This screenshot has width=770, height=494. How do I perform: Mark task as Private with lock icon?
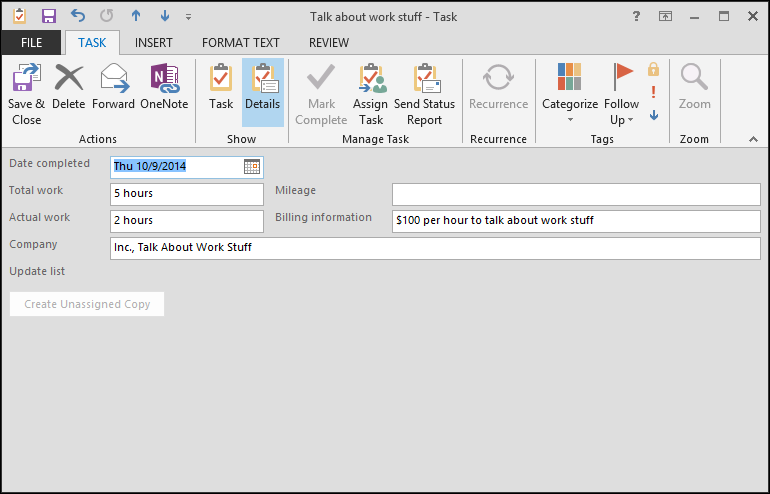point(654,69)
